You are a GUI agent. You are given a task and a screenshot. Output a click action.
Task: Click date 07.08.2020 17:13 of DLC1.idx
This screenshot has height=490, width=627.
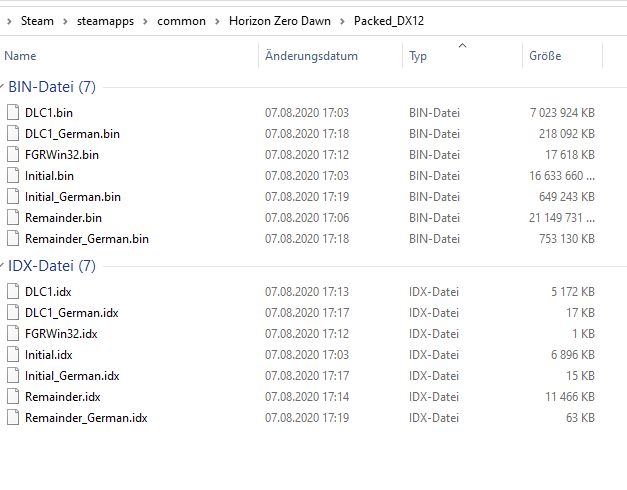pos(307,292)
